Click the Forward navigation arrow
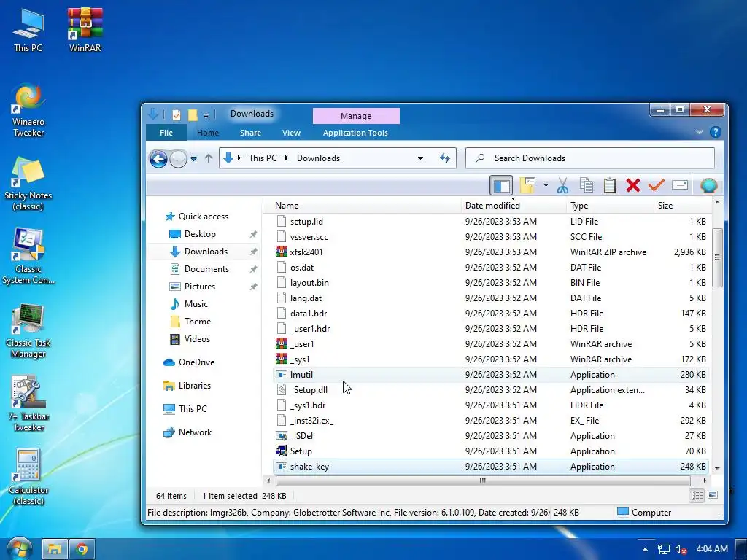 pyautogui.click(x=178, y=158)
